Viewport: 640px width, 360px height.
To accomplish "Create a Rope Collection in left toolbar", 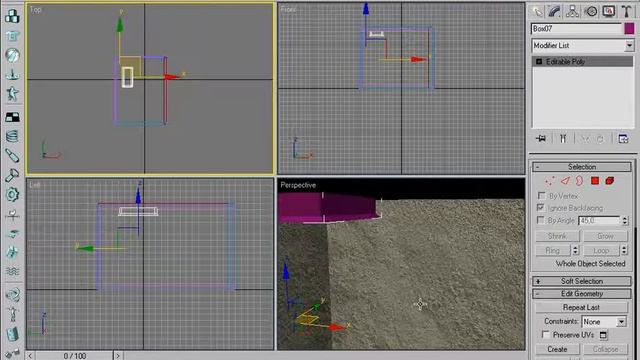I will click(x=12, y=75).
